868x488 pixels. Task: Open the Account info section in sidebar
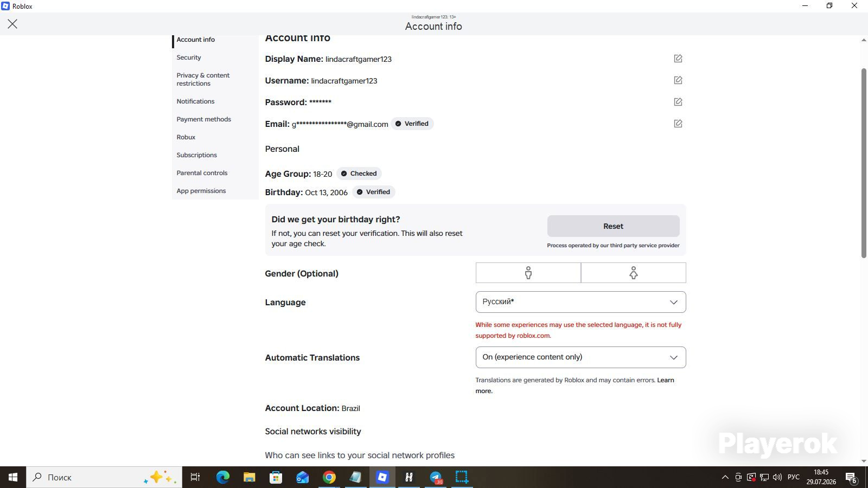[196, 40]
